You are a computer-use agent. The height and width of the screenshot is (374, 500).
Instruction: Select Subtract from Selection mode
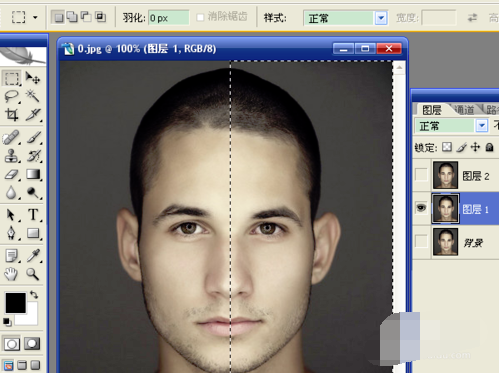pos(86,17)
